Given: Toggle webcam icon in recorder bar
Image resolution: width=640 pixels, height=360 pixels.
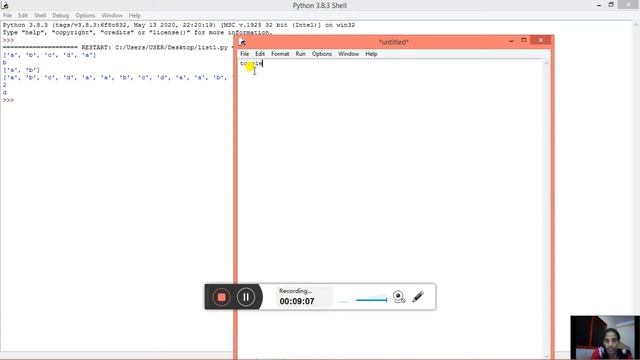Looking at the screenshot, I should coord(399,297).
